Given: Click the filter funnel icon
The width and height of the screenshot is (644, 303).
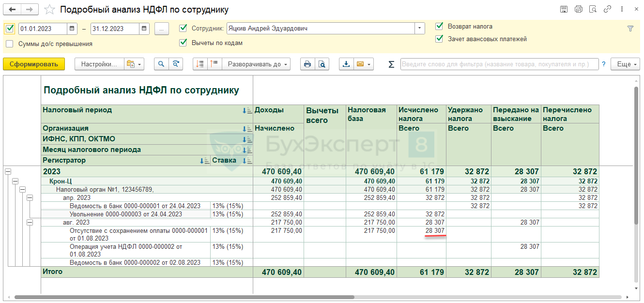Looking at the screenshot, I should [630, 29].
